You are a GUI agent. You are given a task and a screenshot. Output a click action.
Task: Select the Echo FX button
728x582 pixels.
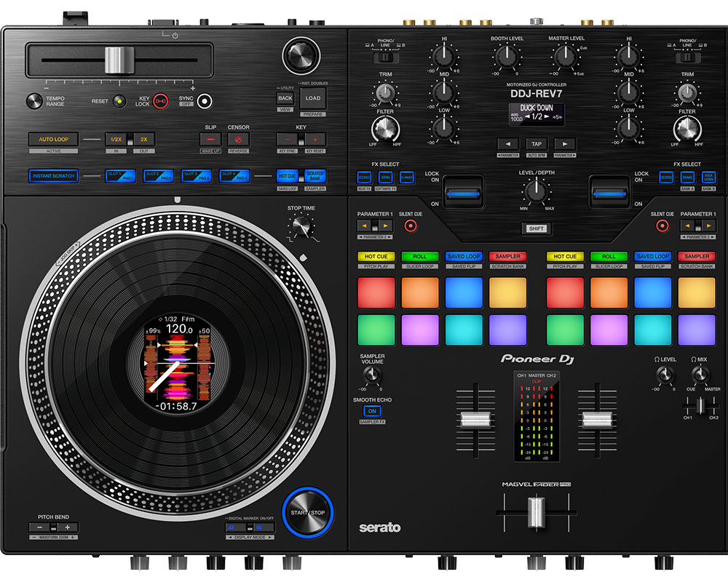[364, 177]
